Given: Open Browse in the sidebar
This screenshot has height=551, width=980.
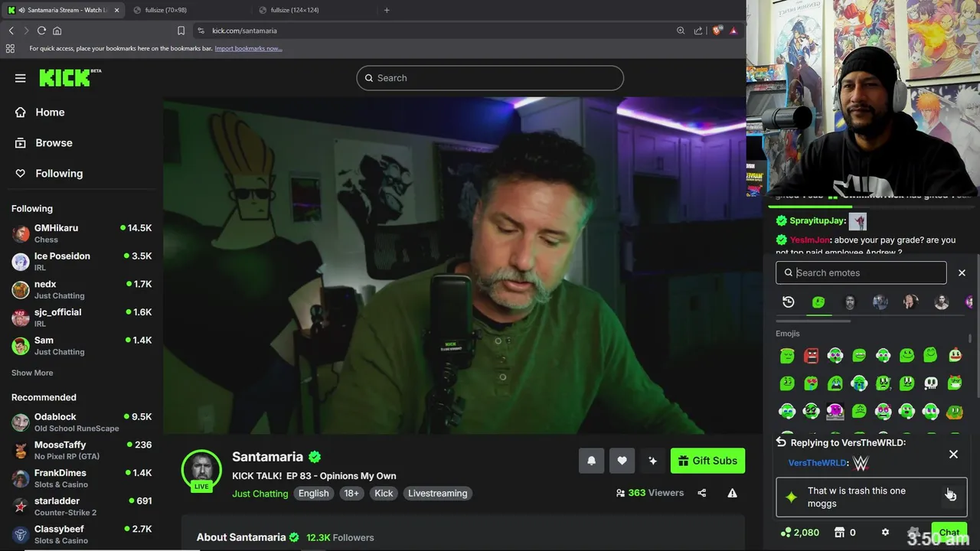Looking at the screenshot, I should tap(54, 142).
